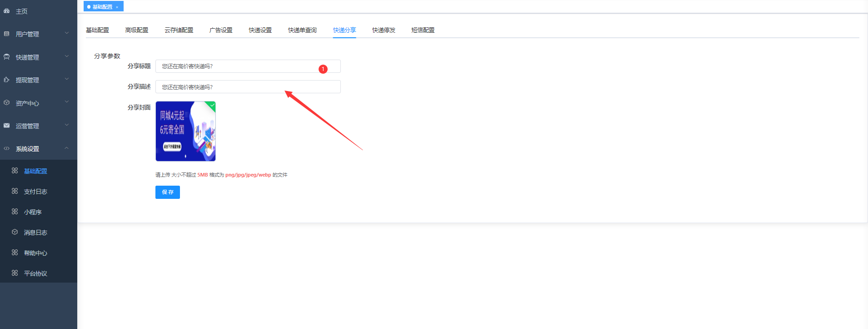The height and width of the screenshot is (329, 868).
Task: Switch to the 快递停发 tab
Action: [x=384, y=30]
